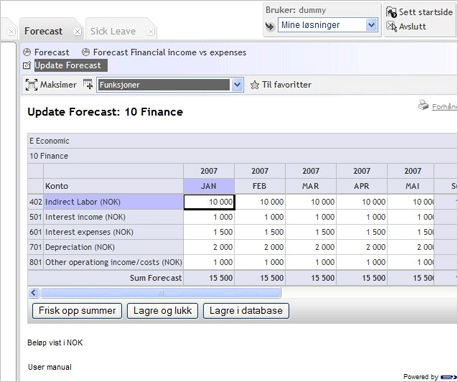This screenshot has width=458, height=382.
Task: Open Forecast Financial income vs expenses
Action: 170,52
